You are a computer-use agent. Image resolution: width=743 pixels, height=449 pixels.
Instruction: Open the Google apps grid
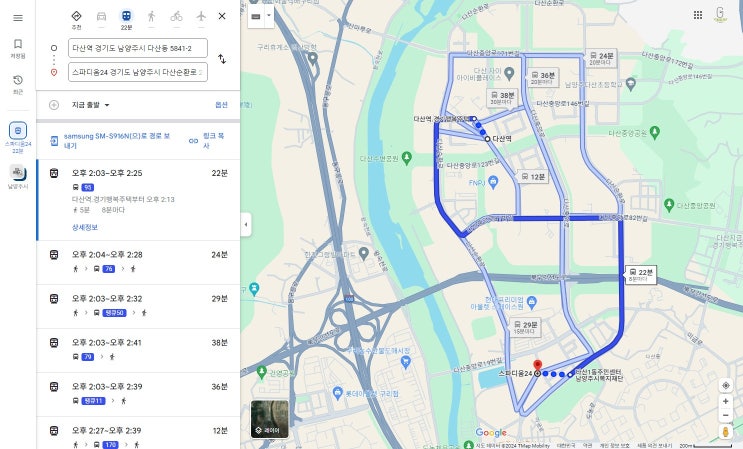coord(698,15)
